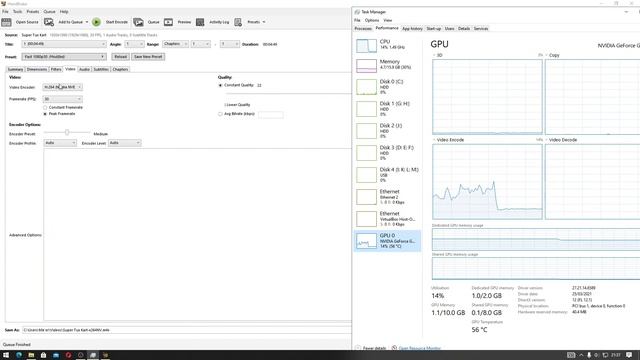Open the Activity Log icon
The height and width of the screenshot is (360, 640).
[x=200, y=22]
